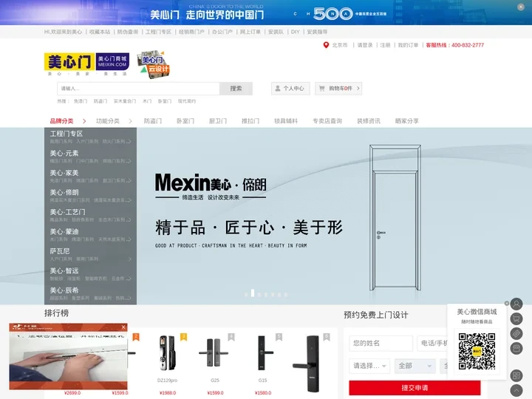Screen dimensions: 532x399
Task: Go to the 推拉门 nav tab
Action: coord(250,121)
